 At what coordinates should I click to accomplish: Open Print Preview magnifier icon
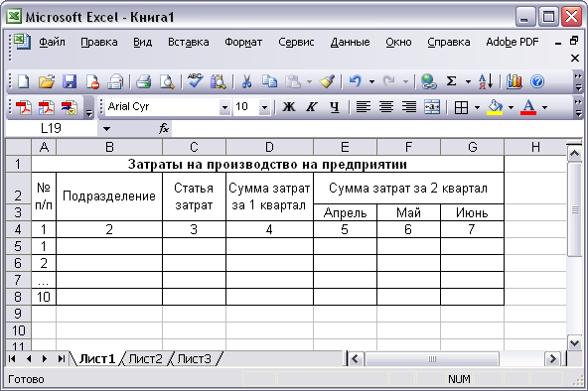click(167, 81)
